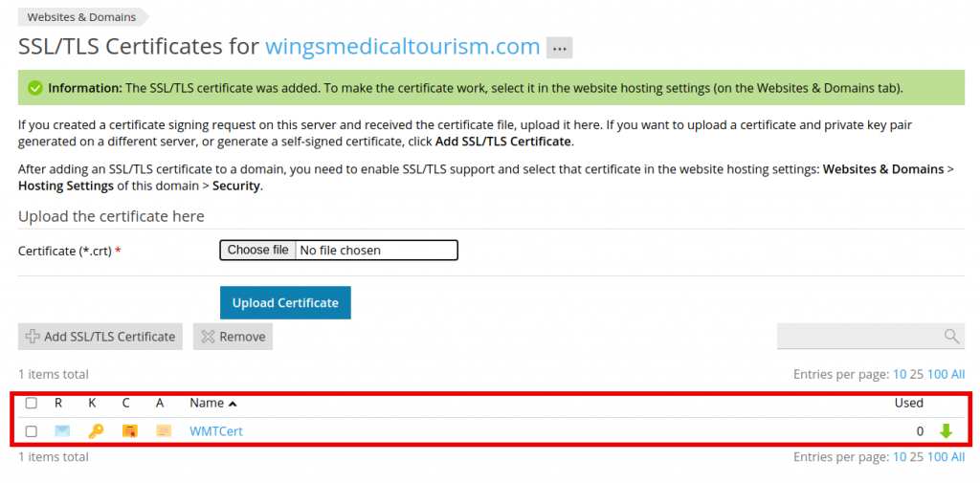This screenshot has width=980, height=483.
Task: Tick the select-all checkbox in table header
Action: click(x=32, y=404)
